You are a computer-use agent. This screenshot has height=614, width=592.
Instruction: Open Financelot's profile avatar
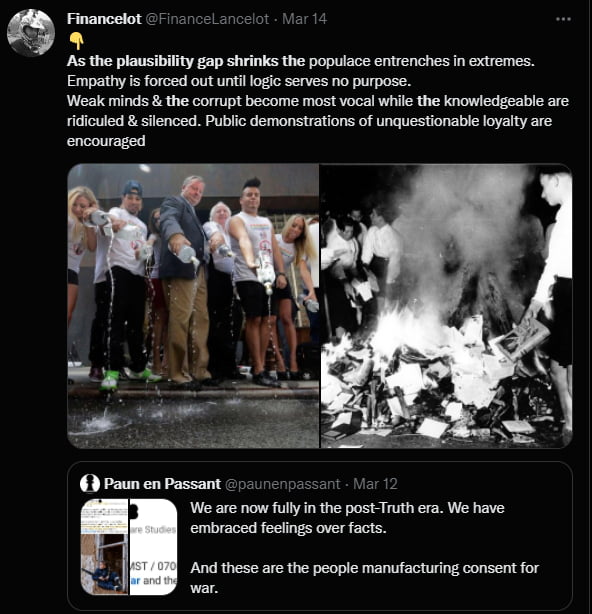tap(31, 33)
